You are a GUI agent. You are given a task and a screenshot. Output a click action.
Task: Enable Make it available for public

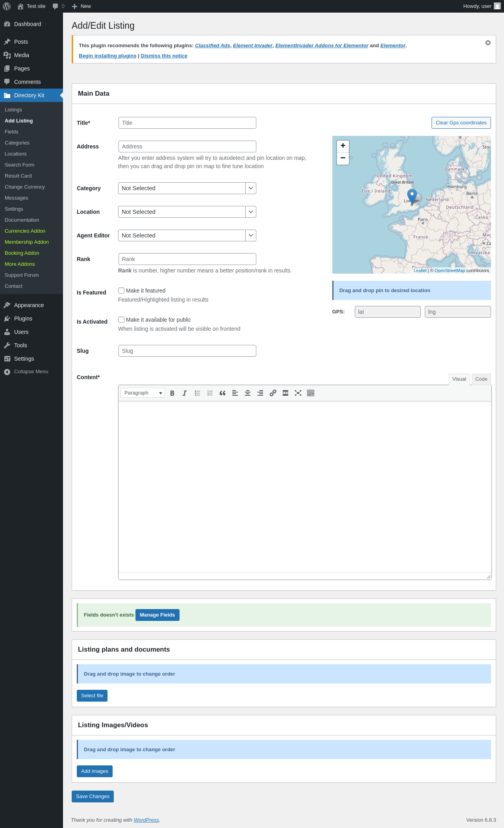tap(122, 320)
